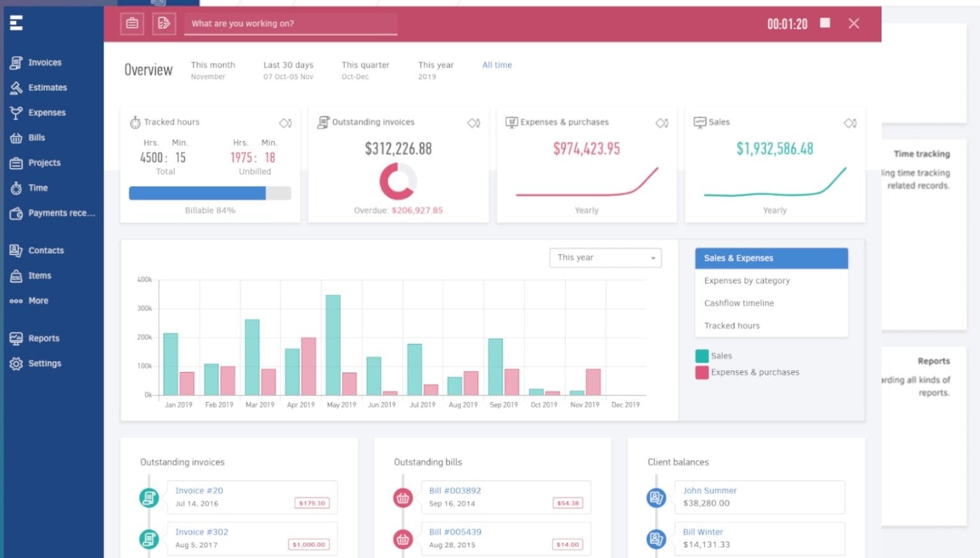980x558 pixels.
Task: Click the Reports sidebar icon
Action: [16, 339]
